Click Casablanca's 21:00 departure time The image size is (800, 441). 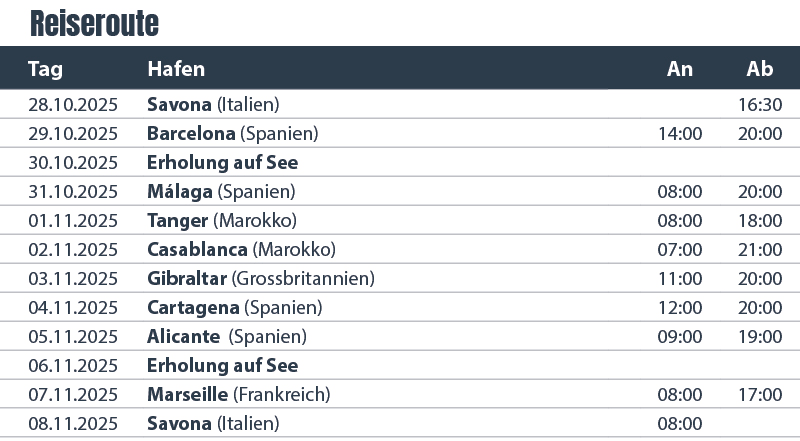click(760, 249)
